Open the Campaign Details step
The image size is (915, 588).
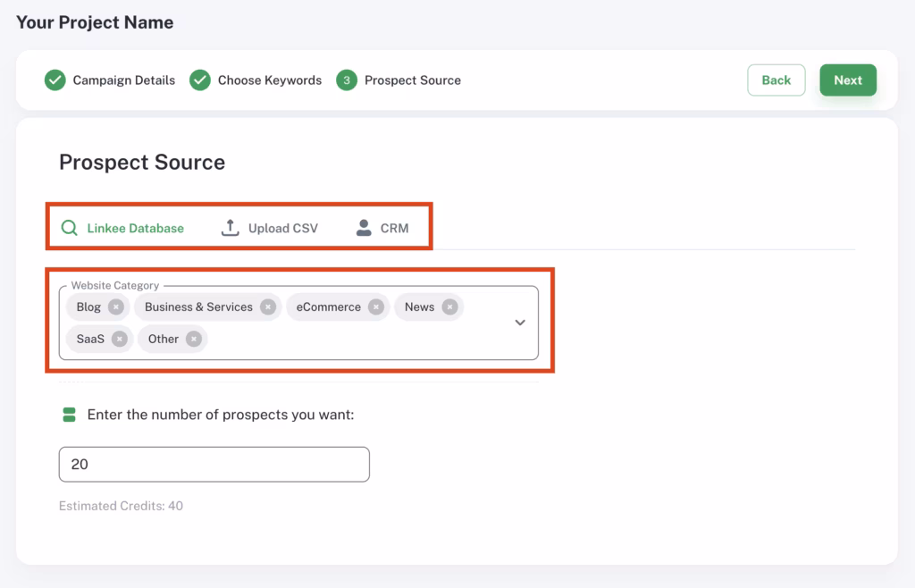pyautogui.click(x=110, y=80)
